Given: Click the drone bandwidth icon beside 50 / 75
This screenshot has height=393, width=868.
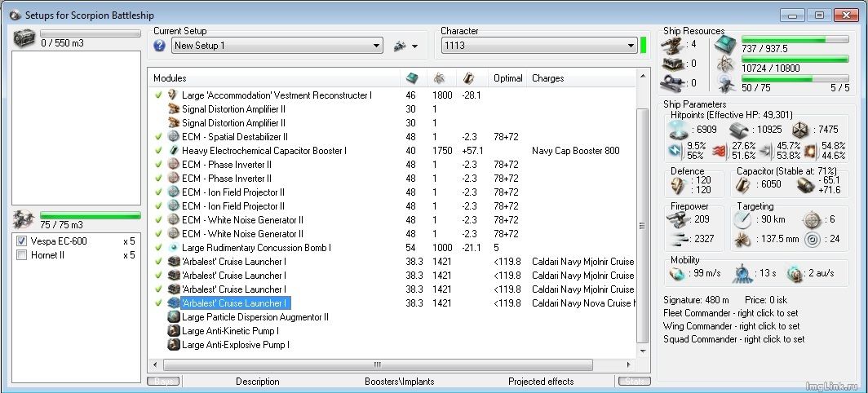Looking at the screenshot, I should coord(725,84).
